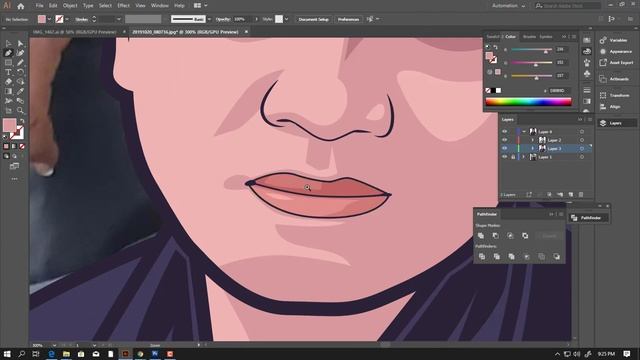This screenshot has width=640, height=360.
Task: Select the Direct Selection tool
Action: pos(20,44)
